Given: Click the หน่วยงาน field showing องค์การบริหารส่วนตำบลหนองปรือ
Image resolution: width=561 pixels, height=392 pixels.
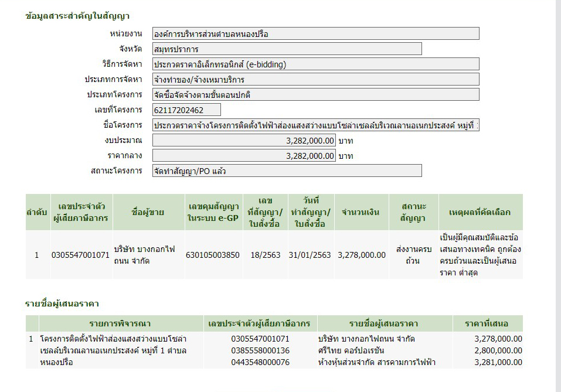Looking at the screenshot, I should [x=315, y=34].
